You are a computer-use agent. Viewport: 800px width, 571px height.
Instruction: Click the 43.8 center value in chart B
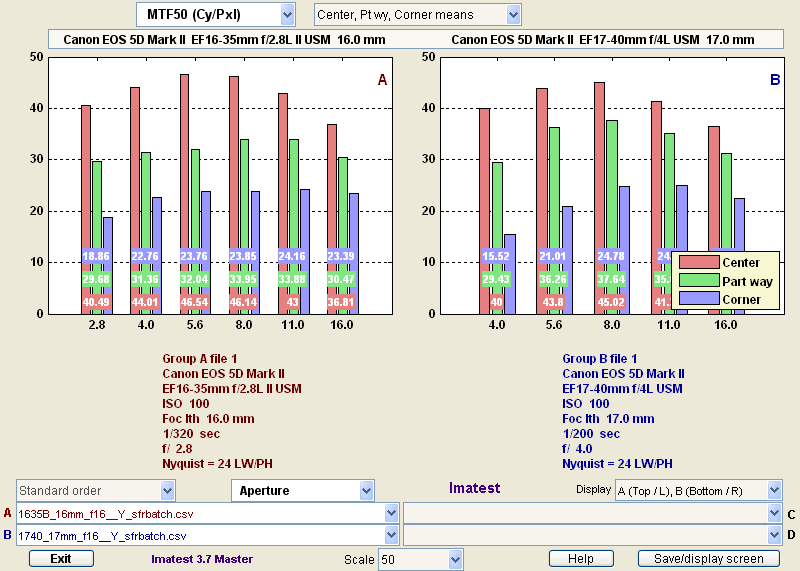[553, 302]
